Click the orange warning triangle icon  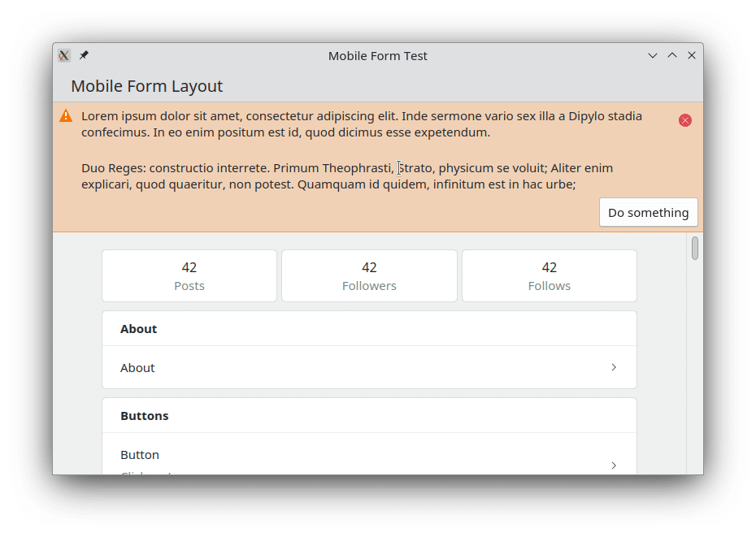(x=66, y=116)
